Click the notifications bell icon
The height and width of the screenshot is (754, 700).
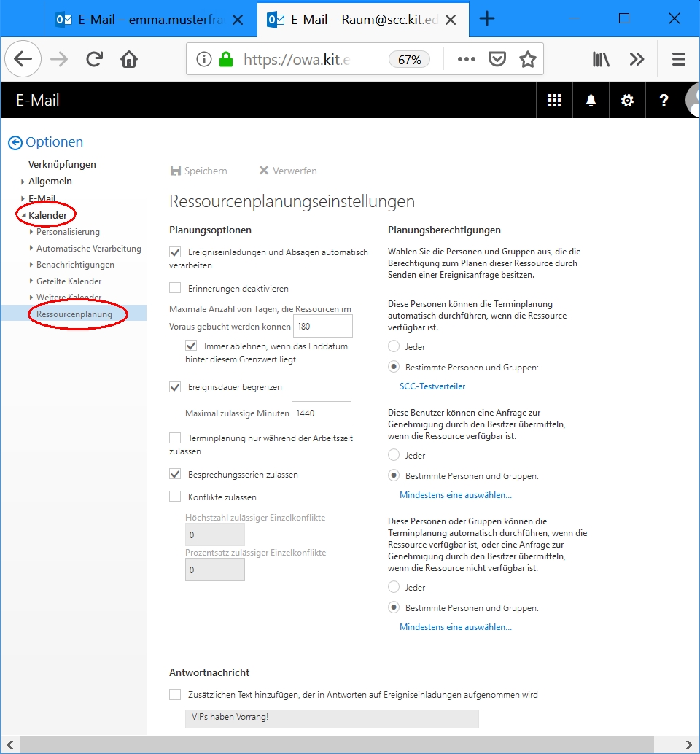coord(591,101)
